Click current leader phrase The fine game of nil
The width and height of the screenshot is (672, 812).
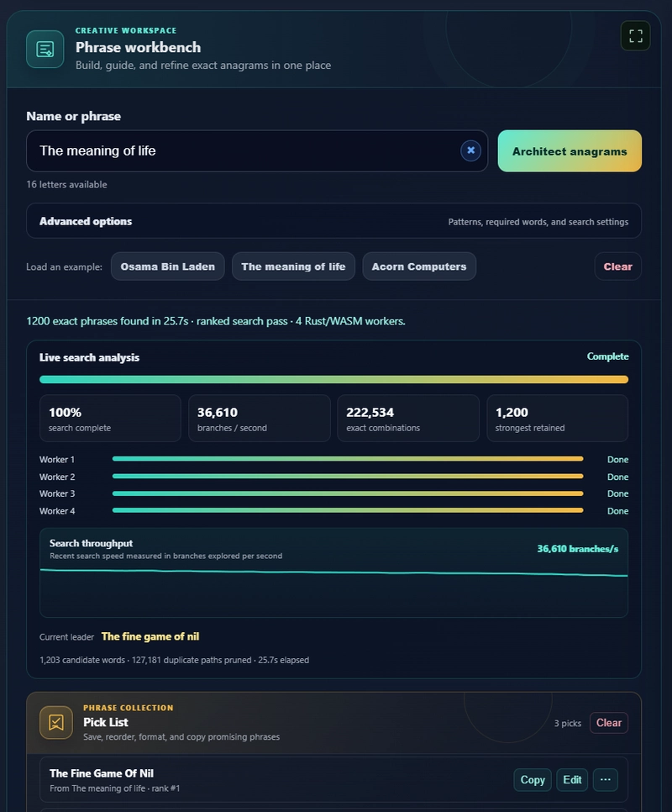150,636
